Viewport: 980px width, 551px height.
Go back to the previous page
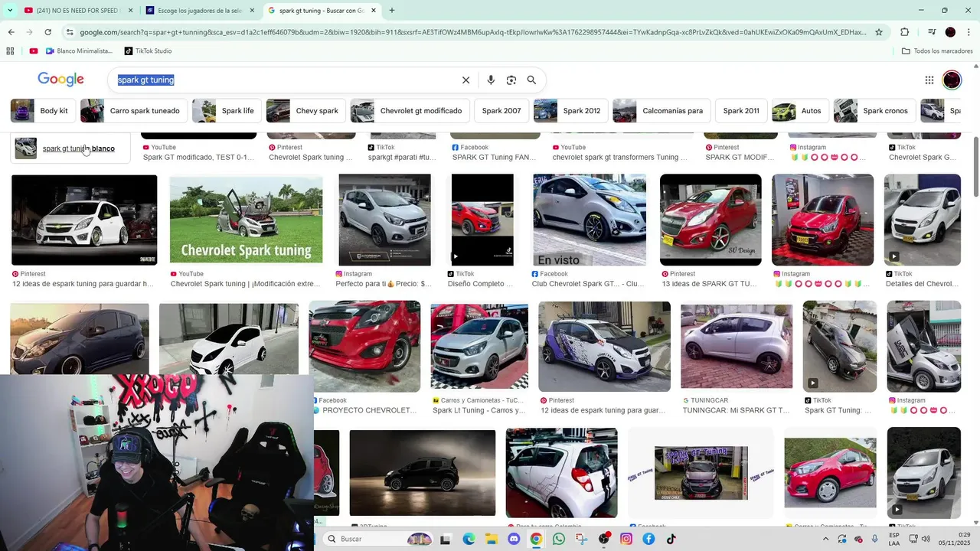pos(11,32)
